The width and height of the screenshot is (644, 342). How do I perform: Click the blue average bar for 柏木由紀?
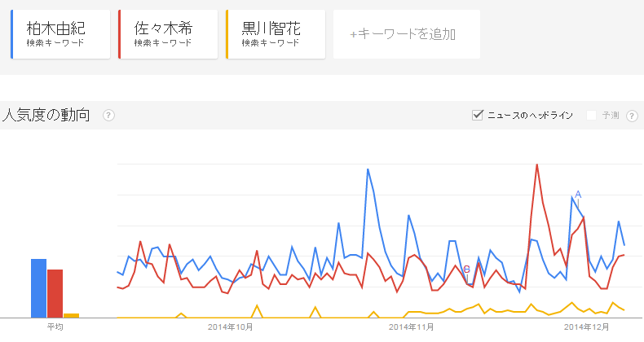(x=38, y=288)
